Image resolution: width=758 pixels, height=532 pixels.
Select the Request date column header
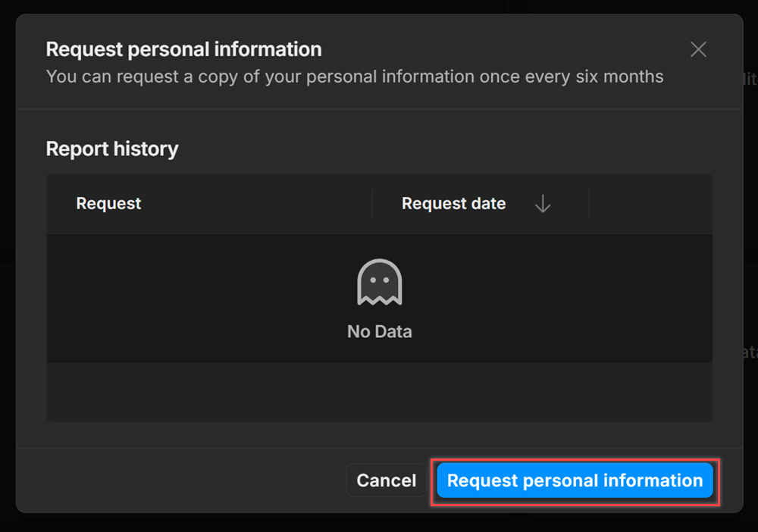click(x=453, y=203)
